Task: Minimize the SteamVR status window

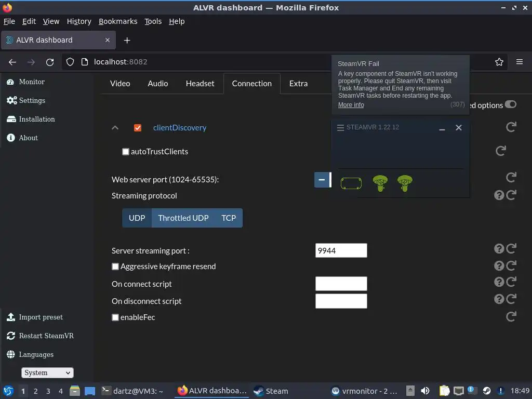Action: 442,128
